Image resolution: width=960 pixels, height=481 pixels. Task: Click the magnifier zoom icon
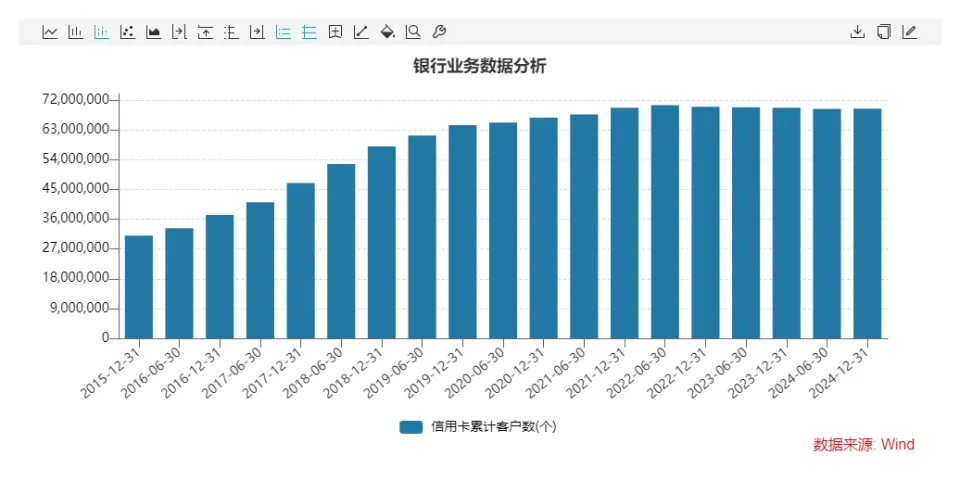point(413,32)
